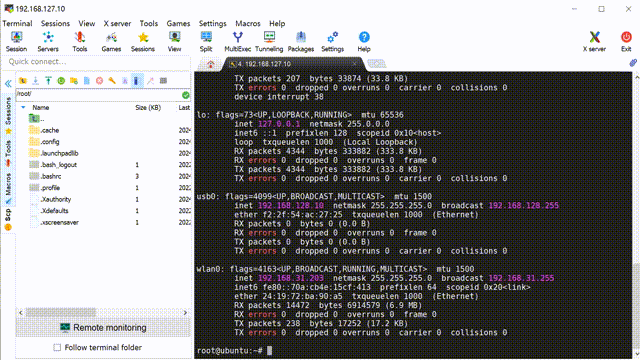Click the highlighted blue SFTP toolbar icon
The image size is (640, 360).
[x=137, y=81]
